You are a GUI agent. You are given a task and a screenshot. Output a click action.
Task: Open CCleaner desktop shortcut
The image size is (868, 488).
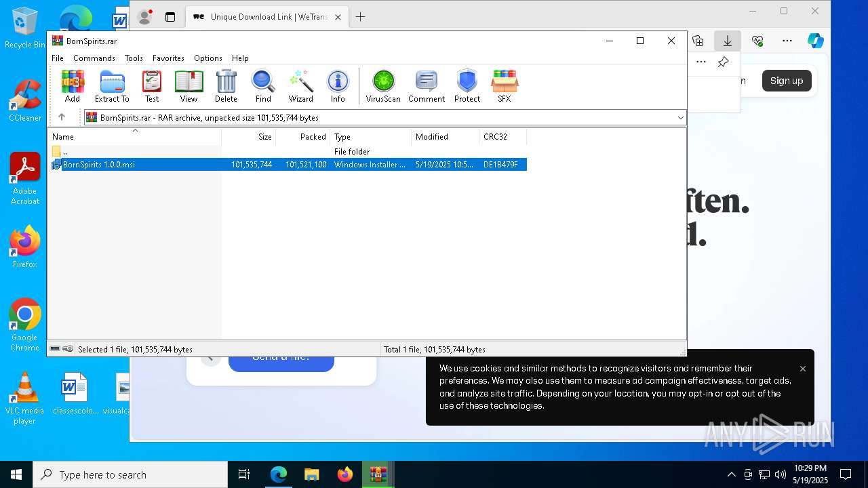[25, 100]
